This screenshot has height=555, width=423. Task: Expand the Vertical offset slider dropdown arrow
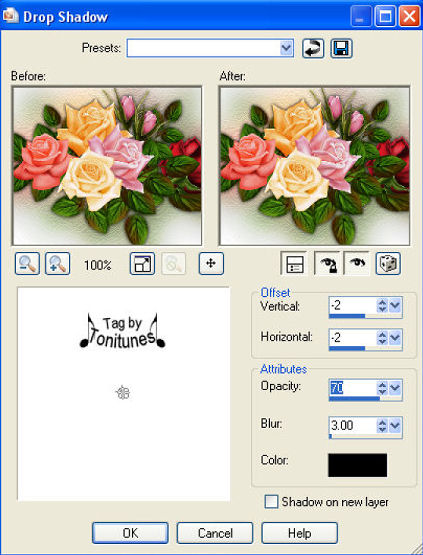click(395, 305)
